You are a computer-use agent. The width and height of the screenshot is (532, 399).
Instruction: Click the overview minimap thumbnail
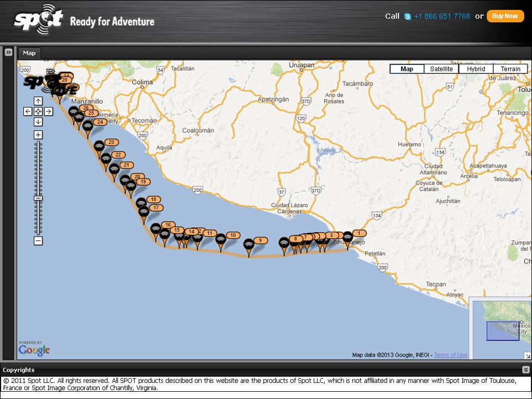(500, 327)
